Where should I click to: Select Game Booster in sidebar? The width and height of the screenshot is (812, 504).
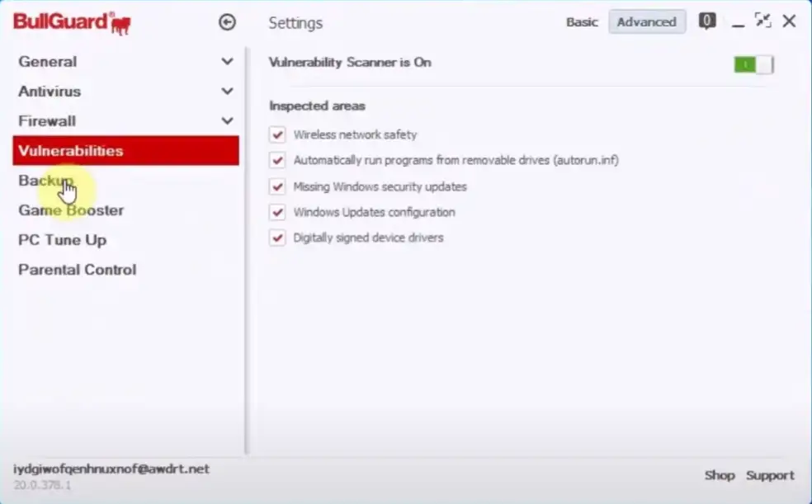pos(71,210)
